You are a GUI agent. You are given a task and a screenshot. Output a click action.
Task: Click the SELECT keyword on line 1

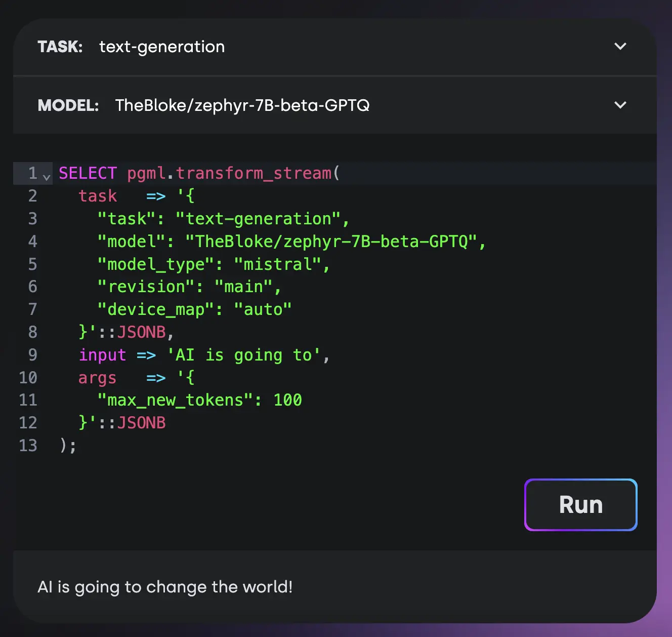coord(88,173)
